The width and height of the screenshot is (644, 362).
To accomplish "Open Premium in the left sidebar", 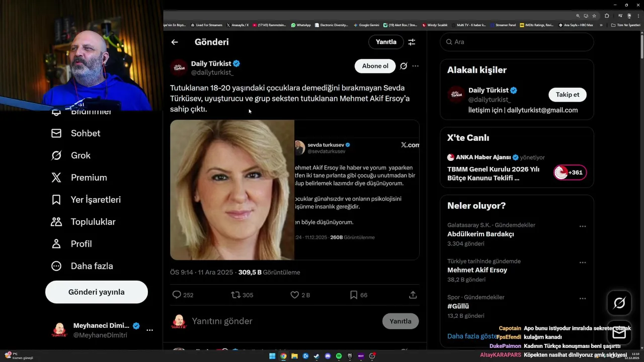I will pos(79,177).
